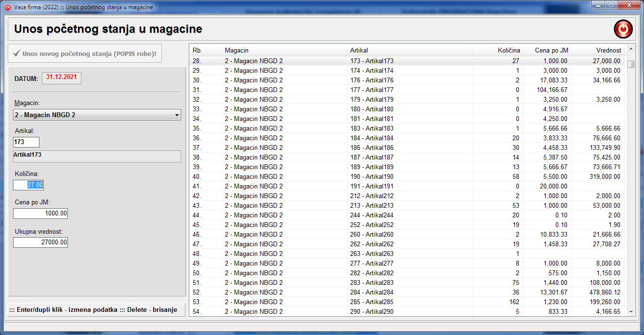Click row number 40. in Rb. column
This screenshot has height=335, width=644.
(197, 176)
